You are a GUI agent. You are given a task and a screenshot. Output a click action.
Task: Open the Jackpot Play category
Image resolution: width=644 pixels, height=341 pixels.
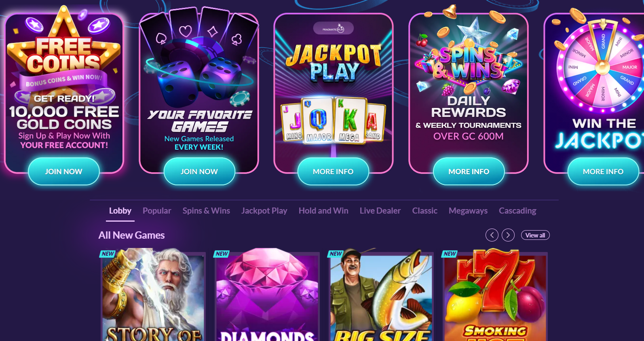(264, 211)
